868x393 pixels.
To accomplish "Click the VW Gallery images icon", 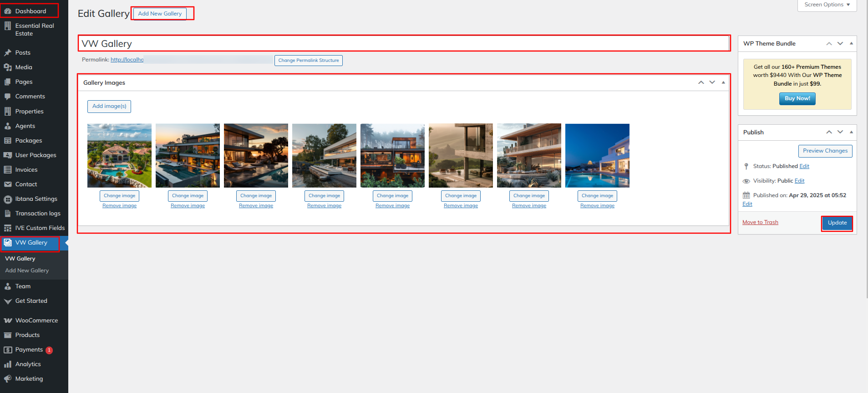I will click(8, 243).
